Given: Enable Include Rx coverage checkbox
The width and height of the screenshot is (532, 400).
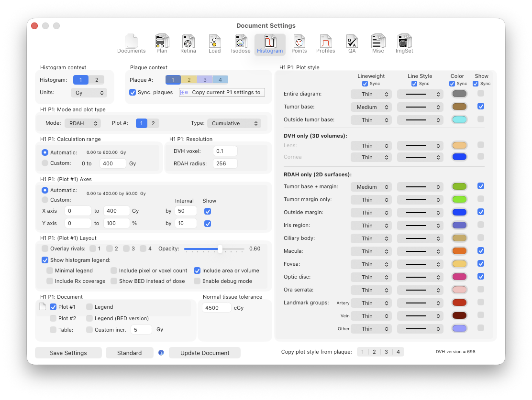Looking at the screenshot, I should 50,281.
